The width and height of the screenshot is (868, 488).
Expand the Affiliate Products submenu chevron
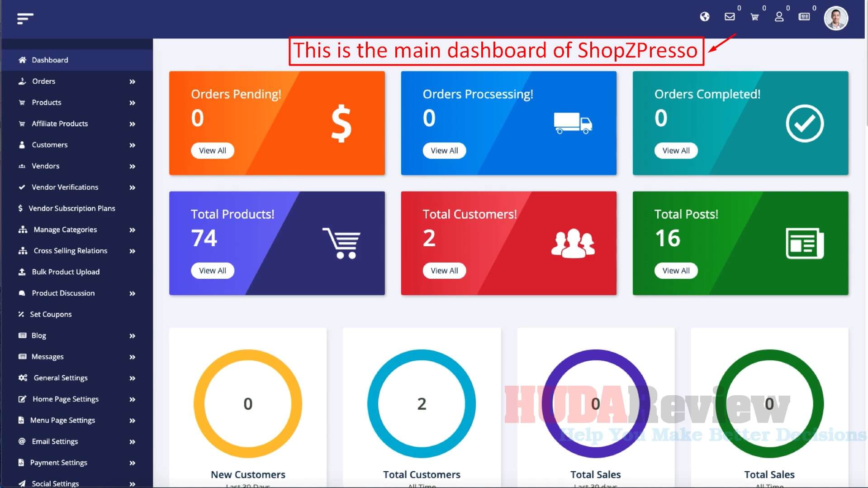pos(132,124)
